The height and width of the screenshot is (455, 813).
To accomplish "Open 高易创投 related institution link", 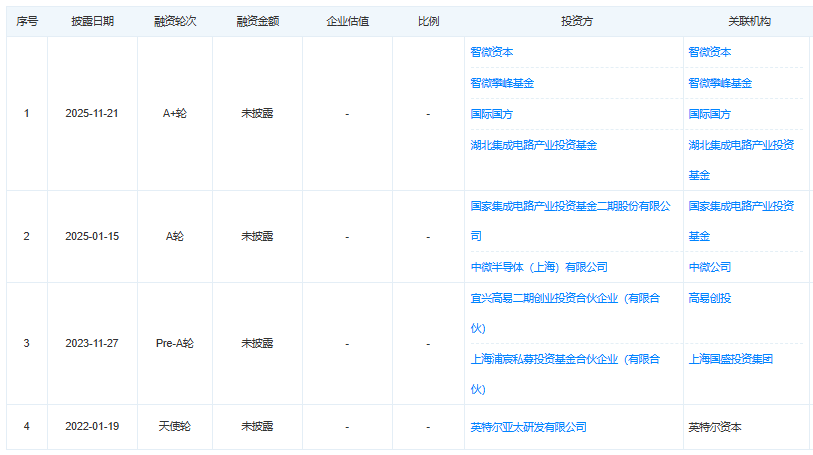I will (x=709, y=298).
